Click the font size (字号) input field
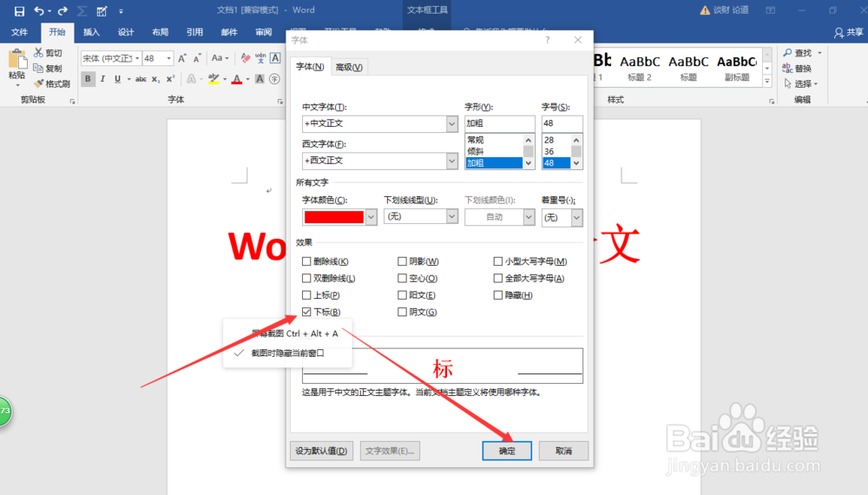 (562, 123)
